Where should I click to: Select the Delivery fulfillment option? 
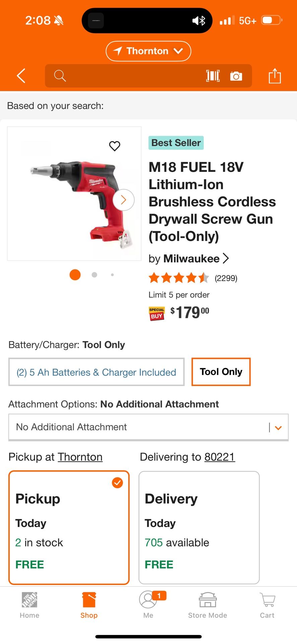click(199, 527)
